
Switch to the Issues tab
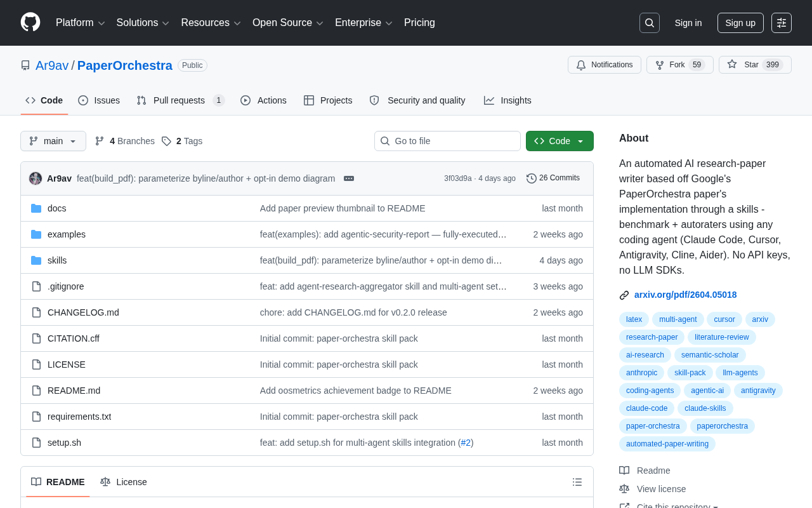coord(99,100)
